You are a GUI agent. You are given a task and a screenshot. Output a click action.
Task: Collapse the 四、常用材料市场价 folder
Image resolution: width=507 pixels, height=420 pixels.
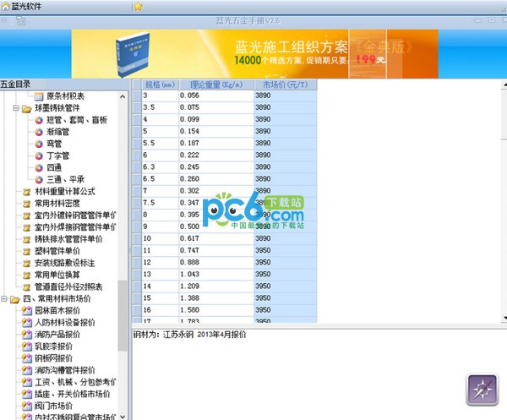click(5, 299)
